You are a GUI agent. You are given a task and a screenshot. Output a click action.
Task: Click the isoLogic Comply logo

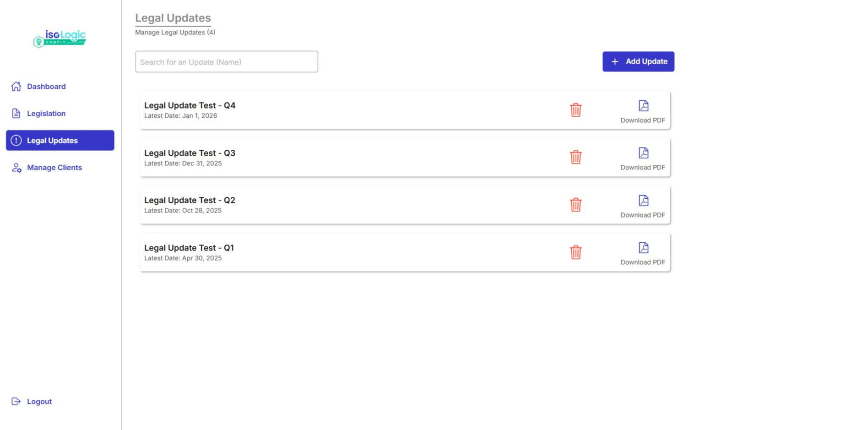coord(60,38)
